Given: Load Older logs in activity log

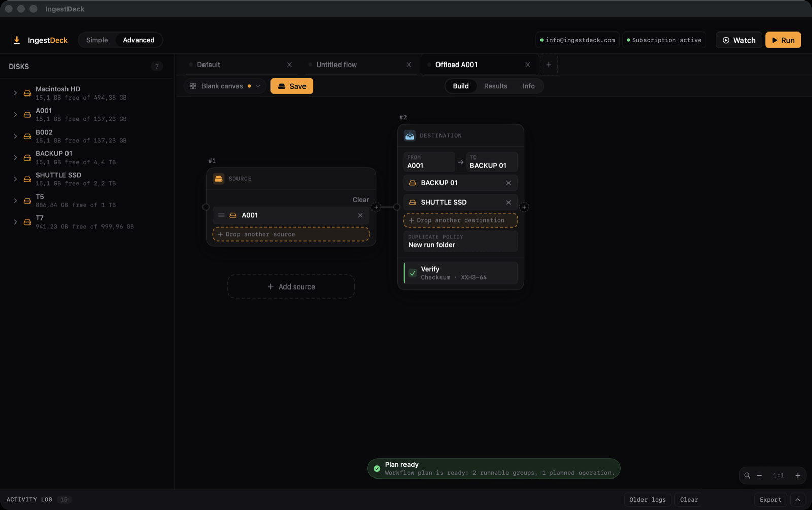Looking at the screenshot, I should click(648, 500).
